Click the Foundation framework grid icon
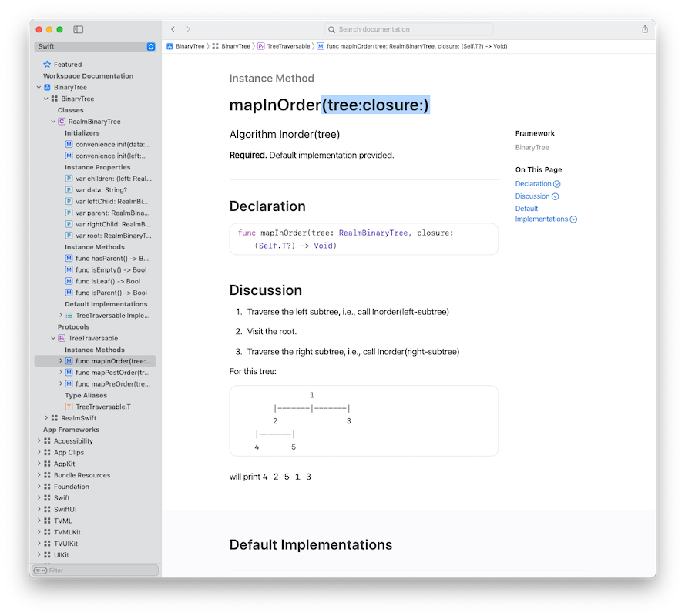This screenshot has height=616, width=685. pos(47,487)
